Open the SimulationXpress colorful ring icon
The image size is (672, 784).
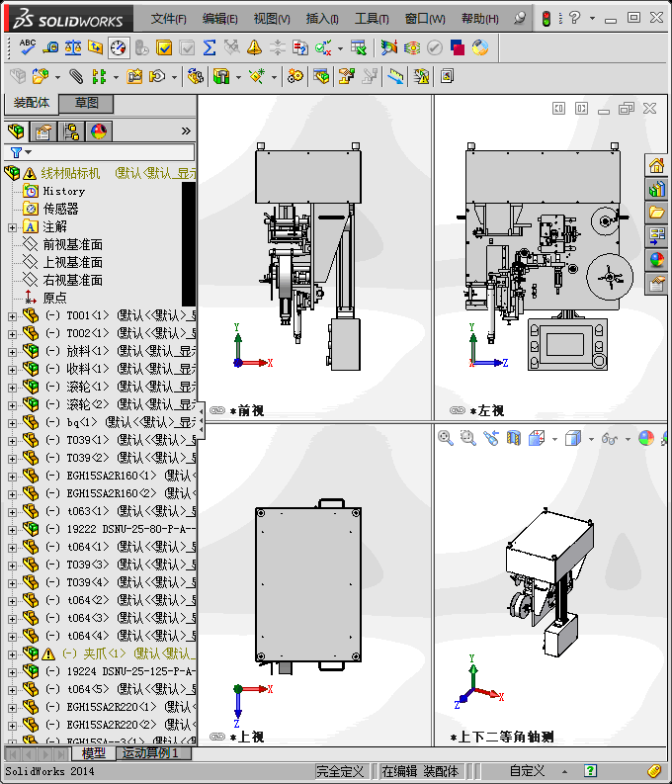point(480,48)
